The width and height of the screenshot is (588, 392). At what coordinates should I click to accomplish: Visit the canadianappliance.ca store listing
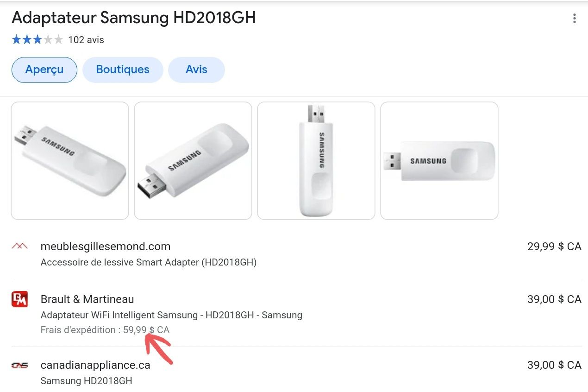pyautogui.click(x=95, y=365)
